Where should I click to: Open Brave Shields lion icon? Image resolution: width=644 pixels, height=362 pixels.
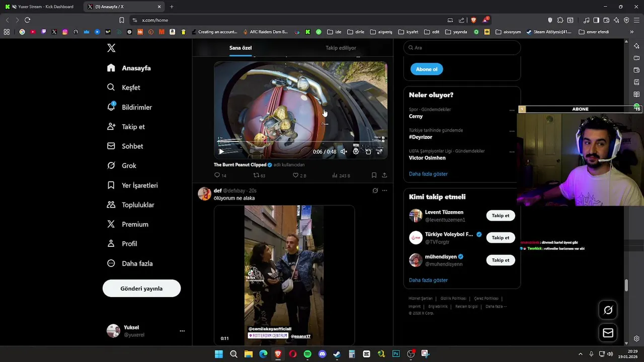point(474,20)
